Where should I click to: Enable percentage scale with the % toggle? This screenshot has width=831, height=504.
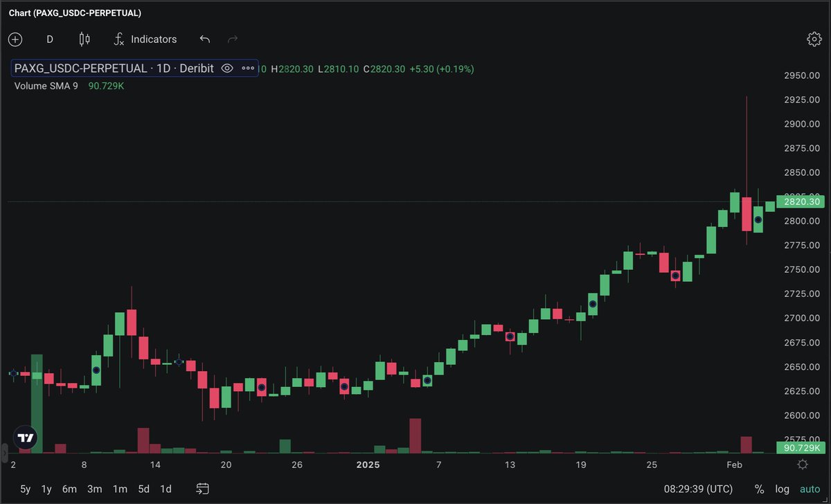[759, 489]
